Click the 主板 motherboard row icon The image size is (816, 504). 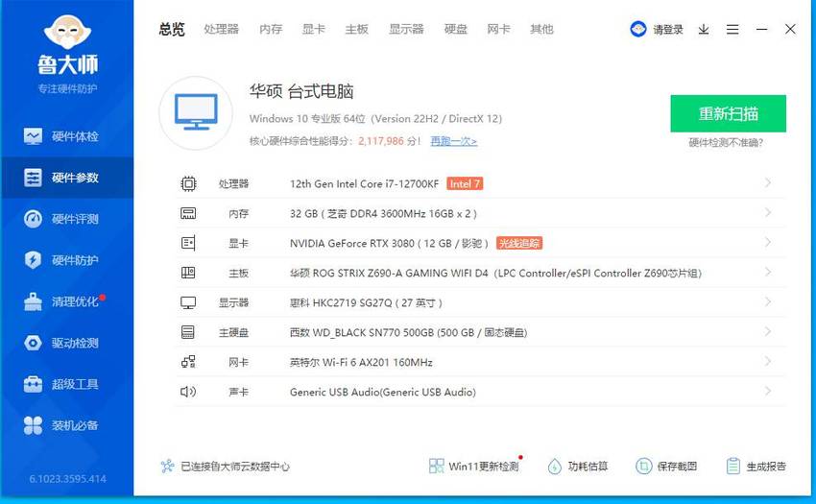[188, 273]
